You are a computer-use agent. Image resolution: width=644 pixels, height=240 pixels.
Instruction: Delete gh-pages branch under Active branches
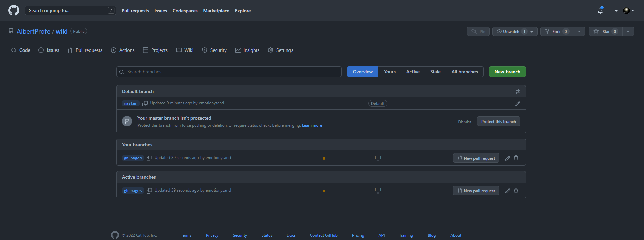(x=516, y=191)
